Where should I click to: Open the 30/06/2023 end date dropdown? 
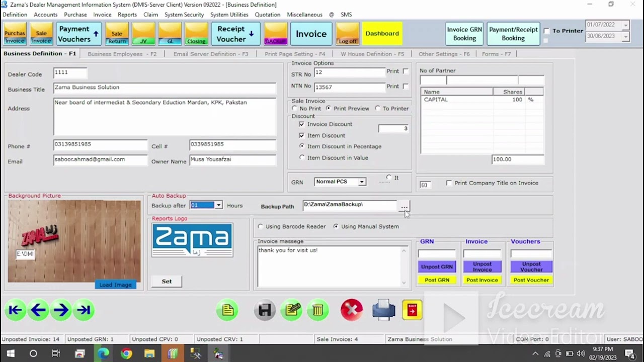(x=625, y=37)
